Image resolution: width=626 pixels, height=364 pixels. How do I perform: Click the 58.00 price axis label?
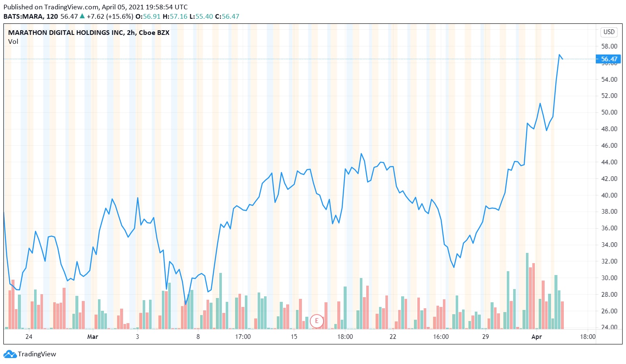pyautogui.click(x=609, y=46)
